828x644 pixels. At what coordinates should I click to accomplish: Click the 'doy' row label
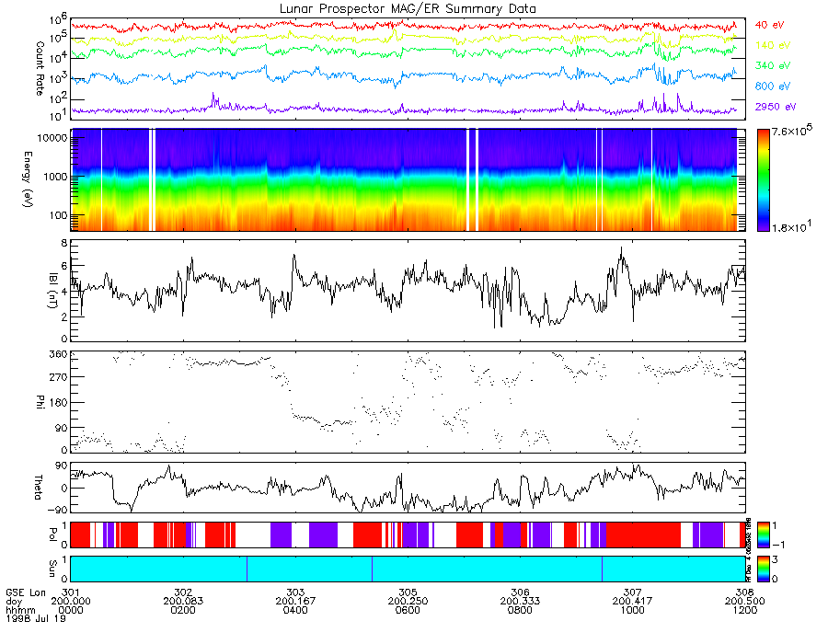(x=14, y=602)
